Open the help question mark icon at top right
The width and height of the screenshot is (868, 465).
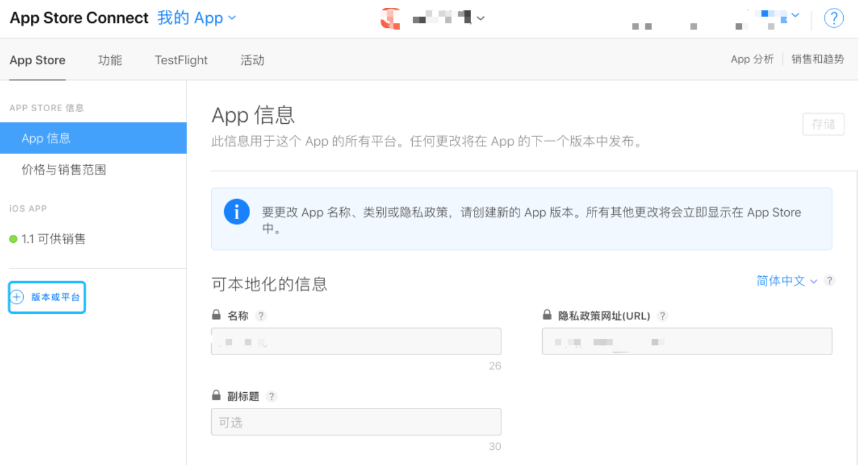tap(833, 18)
